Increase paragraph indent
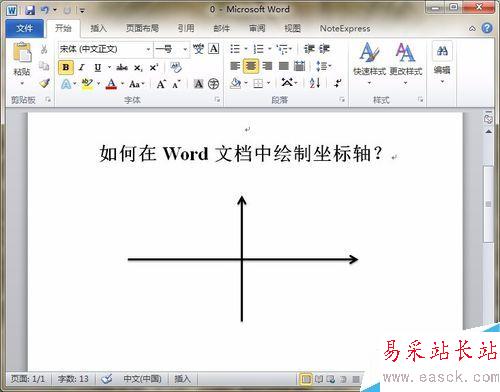The width and height of the screenshot is (500, 392). [324, 49]
